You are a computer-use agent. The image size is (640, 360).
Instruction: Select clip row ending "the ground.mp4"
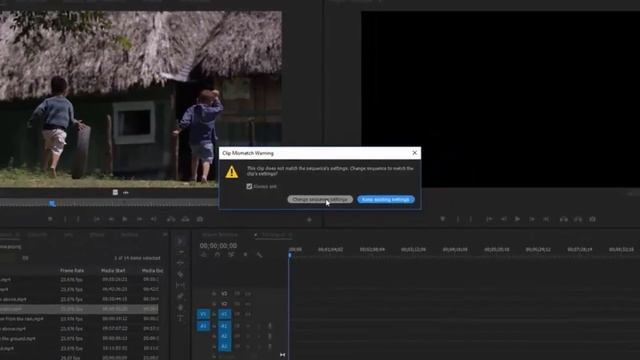80,338
